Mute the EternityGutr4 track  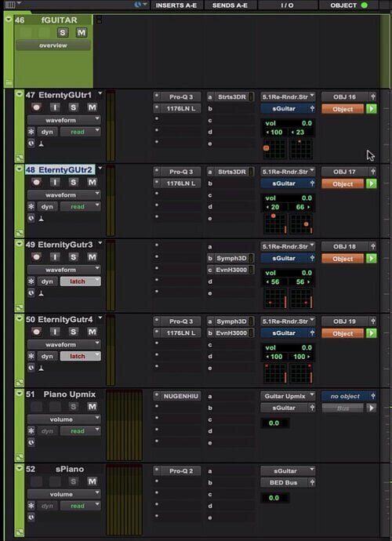93,332
